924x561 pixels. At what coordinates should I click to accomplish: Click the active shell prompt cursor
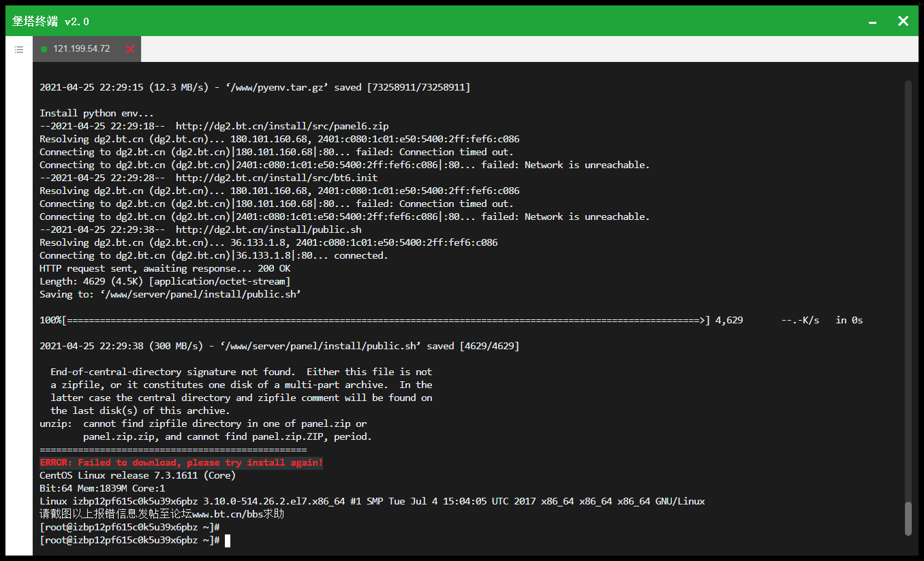point(228,541)
